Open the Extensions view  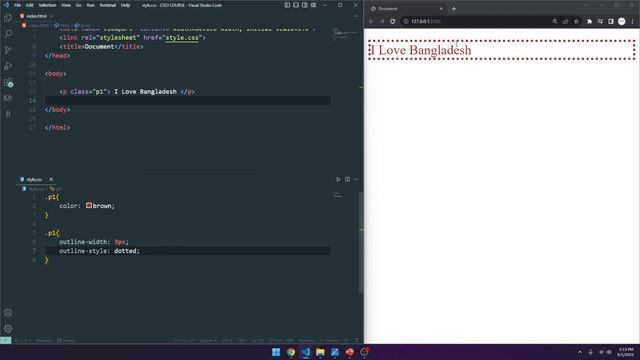[8, 82]
